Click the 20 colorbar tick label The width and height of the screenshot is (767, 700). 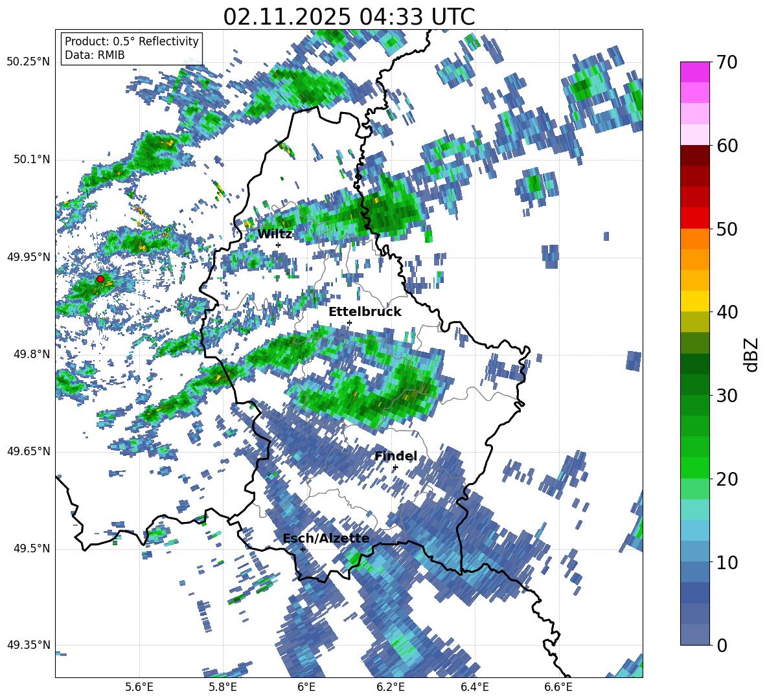(x=727, y=479)
